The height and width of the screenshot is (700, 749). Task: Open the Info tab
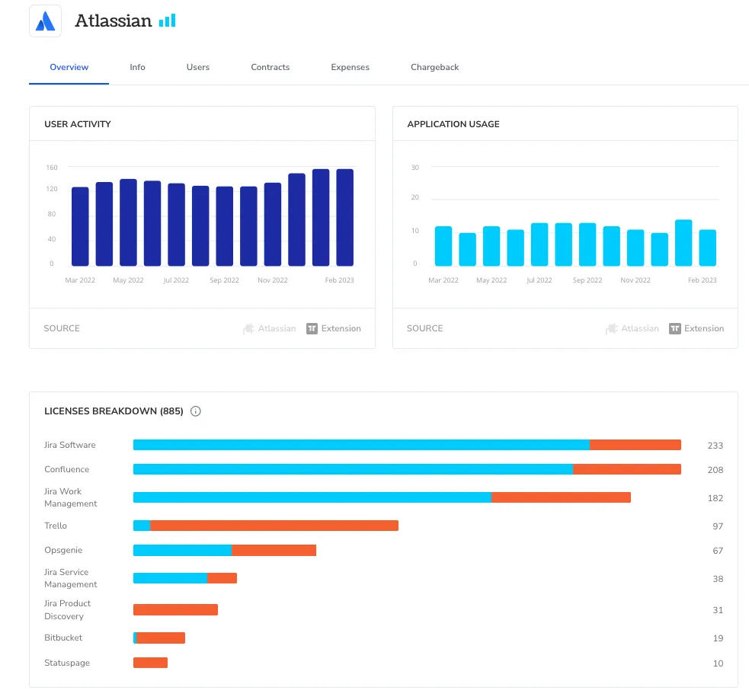coord(138,67)
